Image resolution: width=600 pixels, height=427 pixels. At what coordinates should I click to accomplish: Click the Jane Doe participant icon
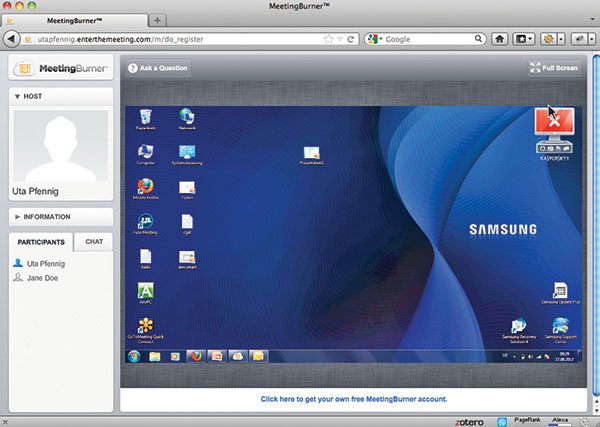tap(18, 277)
